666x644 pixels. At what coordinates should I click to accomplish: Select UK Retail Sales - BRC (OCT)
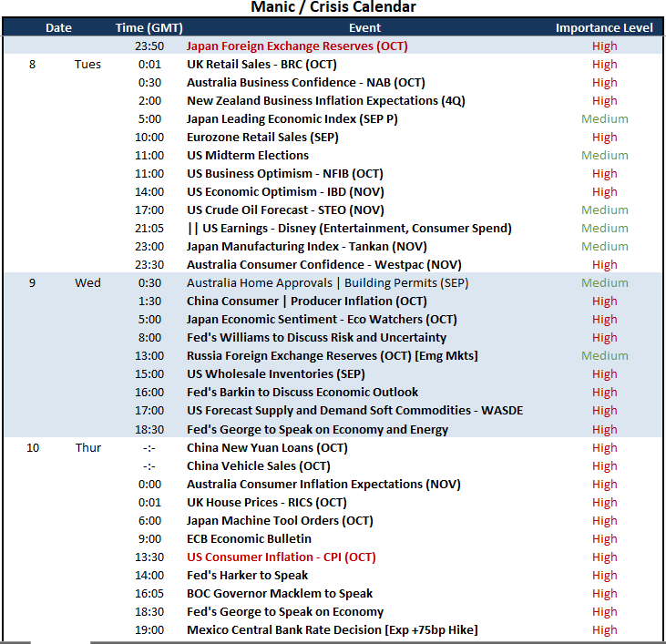point(261,64)
